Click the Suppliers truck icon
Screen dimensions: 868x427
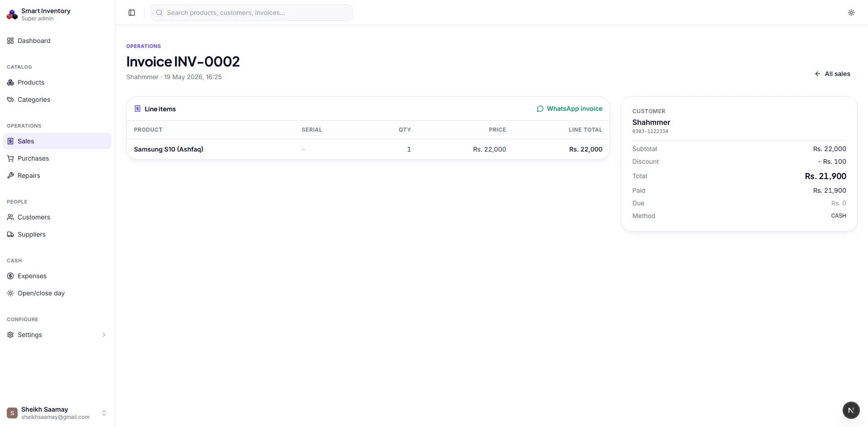pyautogui.click(x=10, y=234)
